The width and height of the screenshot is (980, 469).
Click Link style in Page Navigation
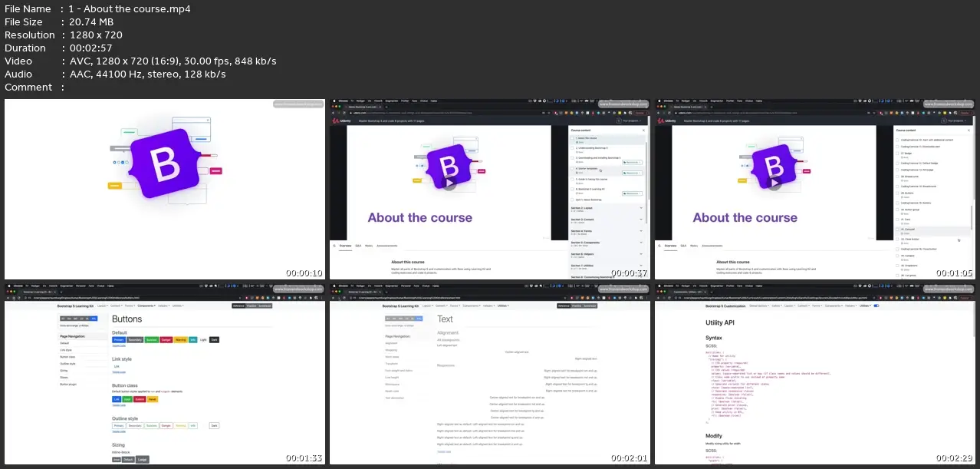click(66, 350)
